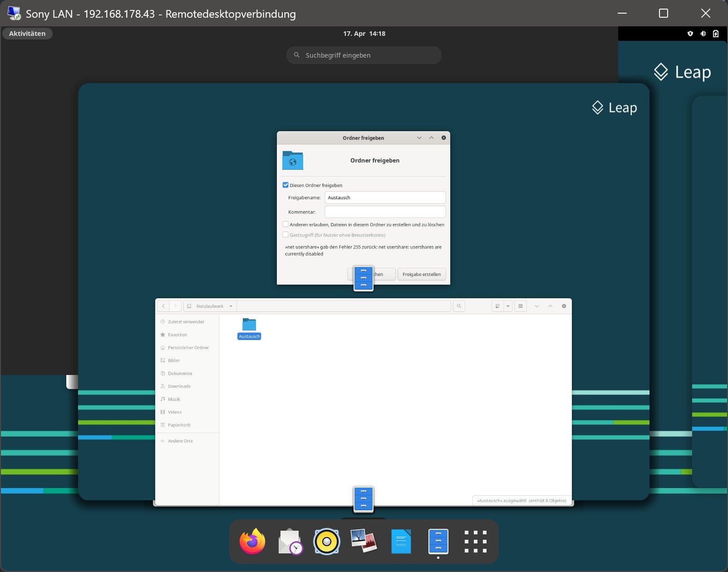Open Firefox from the dock
The height and width of the screenshot is (572, 728).
pyautogui.click(x=252, y=542)
